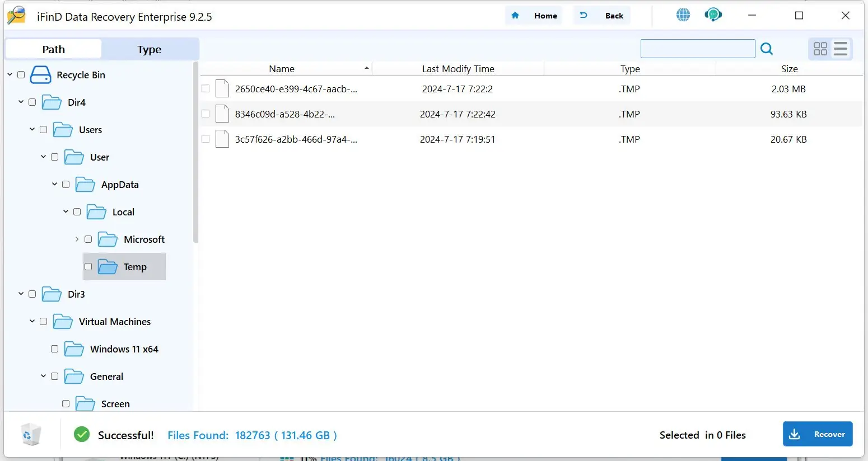Click the 93.63 KB size cell
868x461 pixels.
788,114
